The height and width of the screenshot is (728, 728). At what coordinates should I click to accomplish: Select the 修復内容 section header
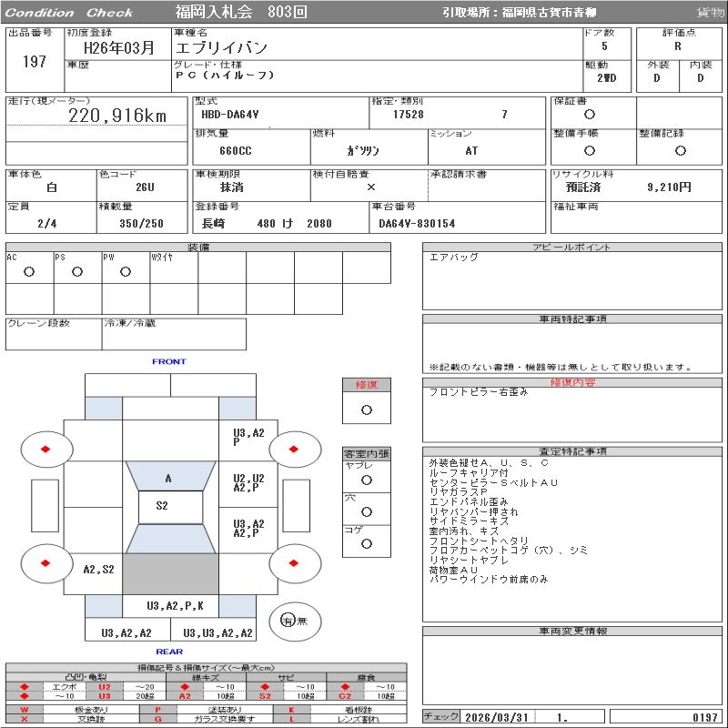(x=573, y=383)
